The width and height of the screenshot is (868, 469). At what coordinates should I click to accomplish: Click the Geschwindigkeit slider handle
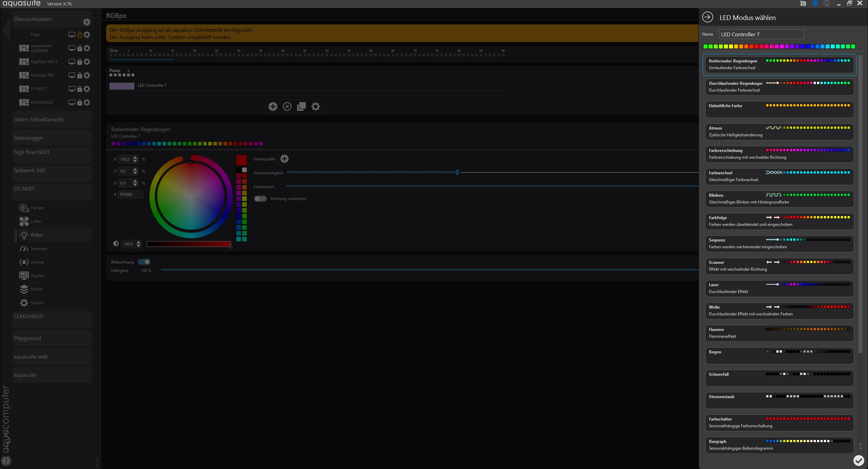pyautogui.click(x=457, y=172)
